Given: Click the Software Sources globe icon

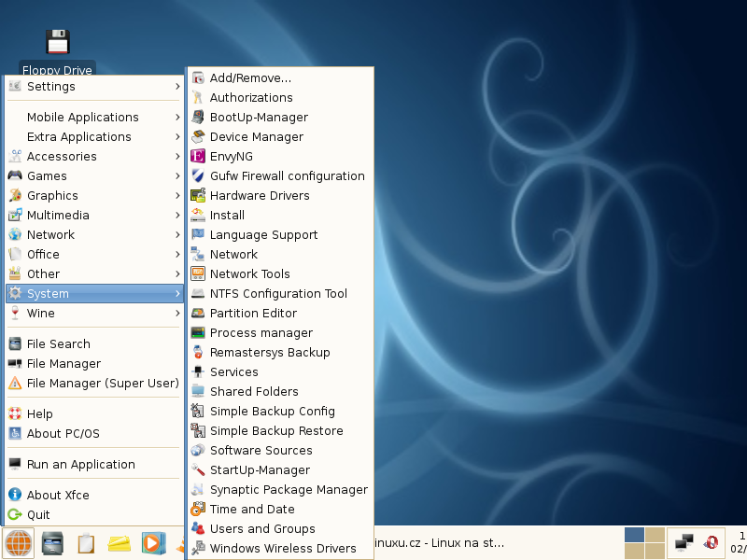Looking at the screenshot, I should click(x=198, y=450).
